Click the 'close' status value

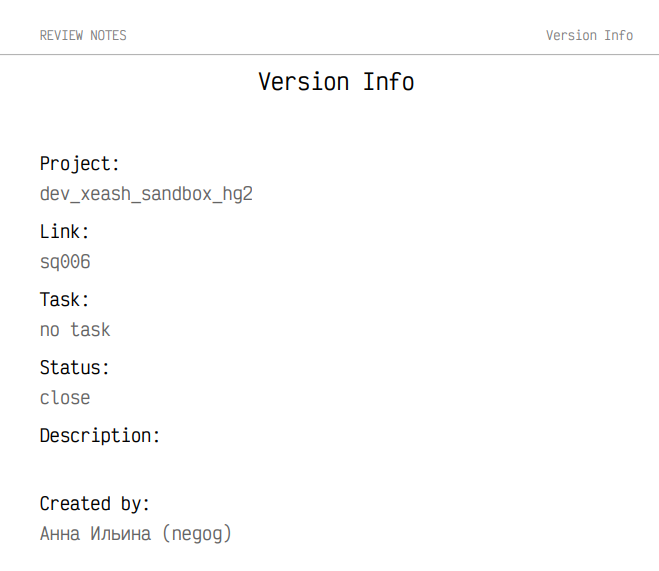pyautogui.click(x=65, y=398)
